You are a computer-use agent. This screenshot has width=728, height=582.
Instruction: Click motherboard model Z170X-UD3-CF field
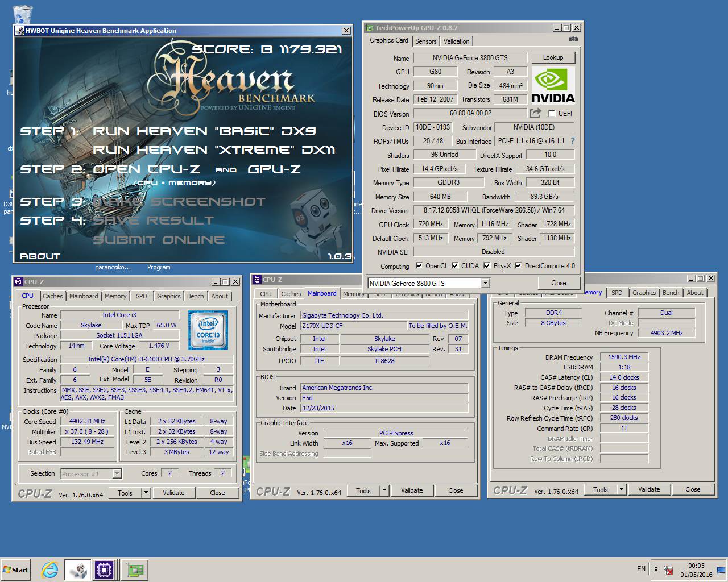coord(354,326)
